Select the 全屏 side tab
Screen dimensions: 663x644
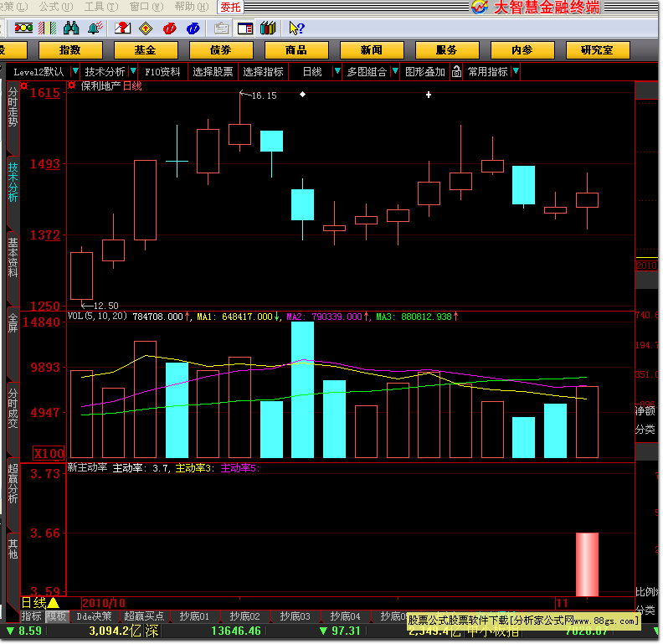click(x=13, y=323)
